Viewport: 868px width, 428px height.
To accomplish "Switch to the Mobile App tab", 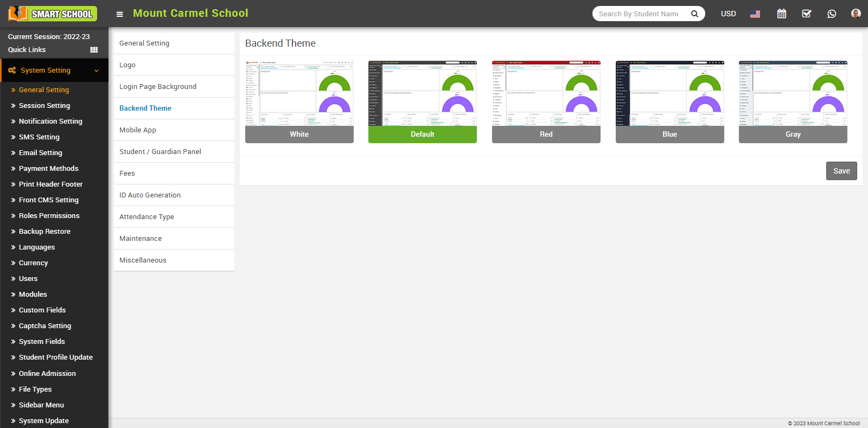I will pos(138,130).
